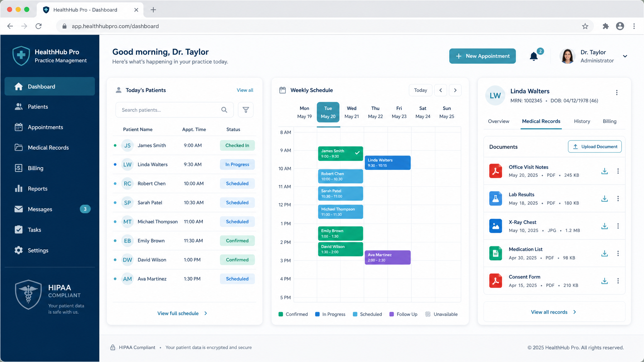The height and width of the screenshot is (362, 644).
Task: Select Wed May 21 in schedule
Action: [352, 112]
